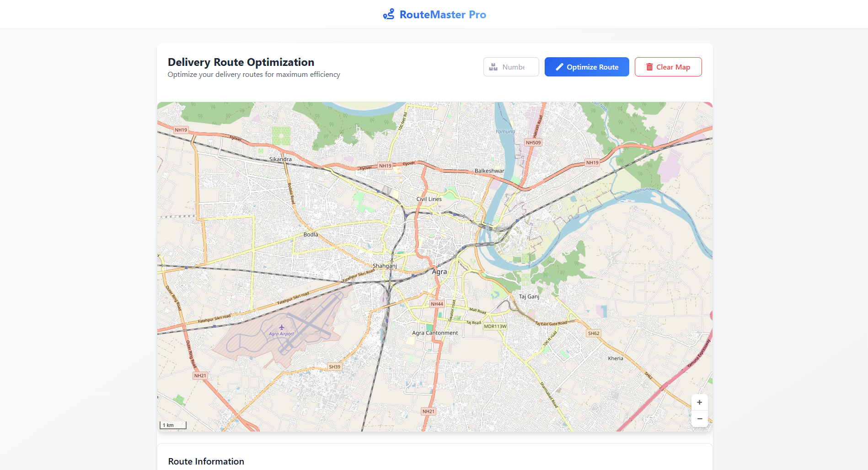Screen dimensions: 868x470
Task: Click the Route Information section heading
Action: click(x=206, y=461)
